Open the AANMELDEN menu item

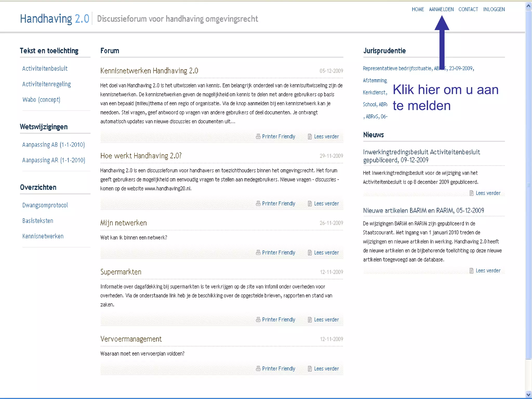[441, 9]
